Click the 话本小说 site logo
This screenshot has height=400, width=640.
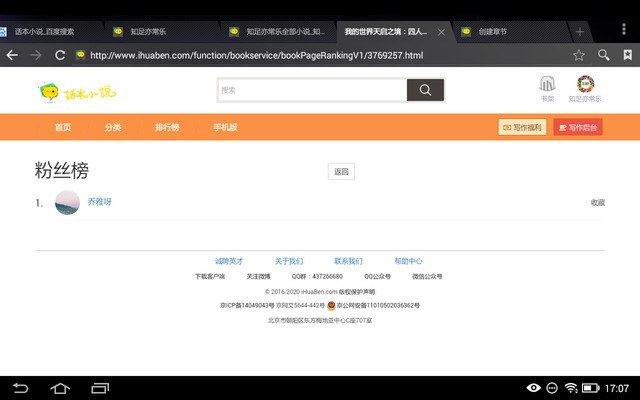(77, 93)
